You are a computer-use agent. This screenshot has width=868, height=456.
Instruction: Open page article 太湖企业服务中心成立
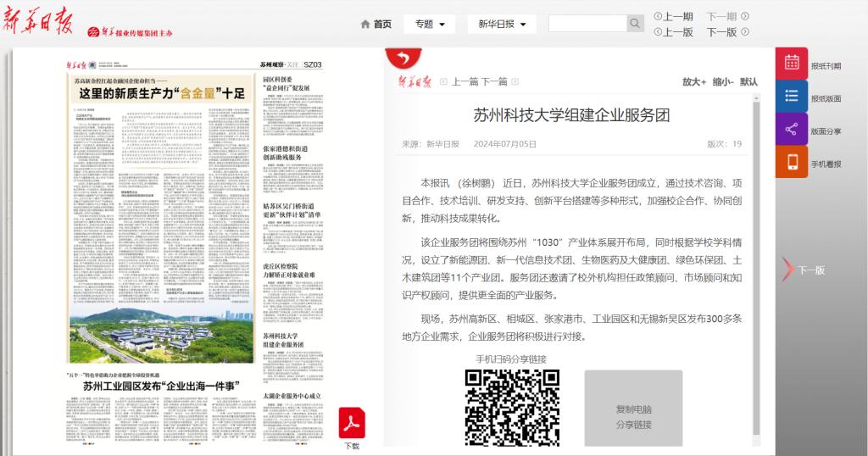click(x=292, y=396)
